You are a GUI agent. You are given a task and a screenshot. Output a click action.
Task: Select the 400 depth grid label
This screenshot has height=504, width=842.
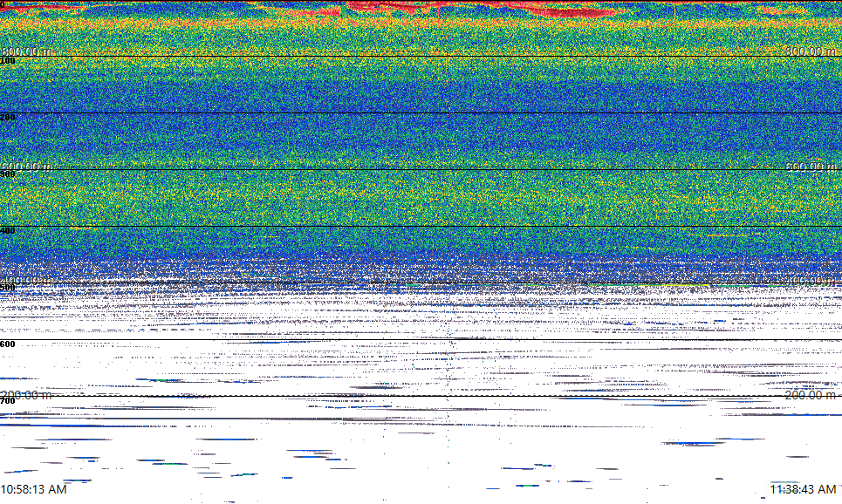tap(8, 231)
